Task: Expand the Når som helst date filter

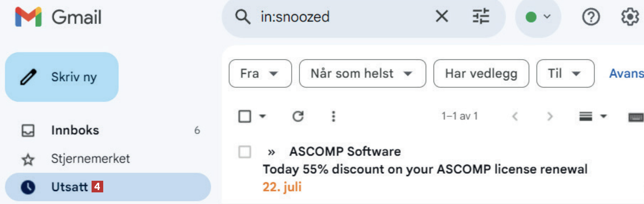Action: 362,73
